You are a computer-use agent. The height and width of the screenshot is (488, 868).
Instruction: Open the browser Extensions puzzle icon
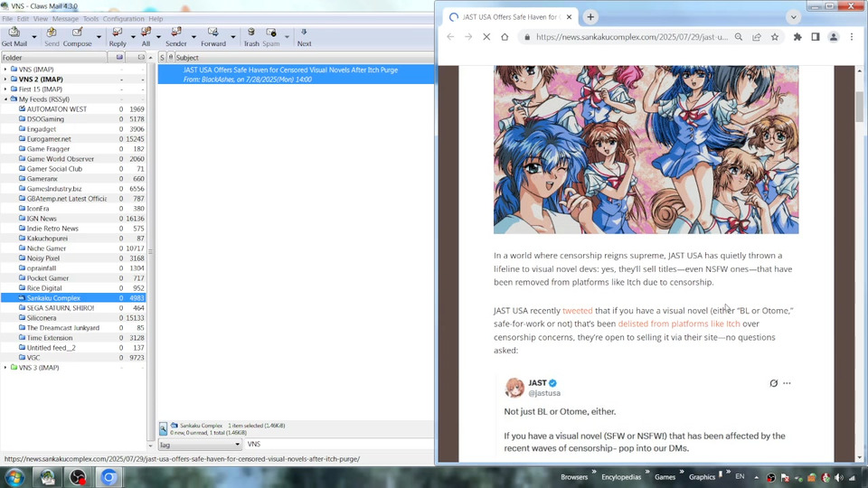click(x=797, y=37)
